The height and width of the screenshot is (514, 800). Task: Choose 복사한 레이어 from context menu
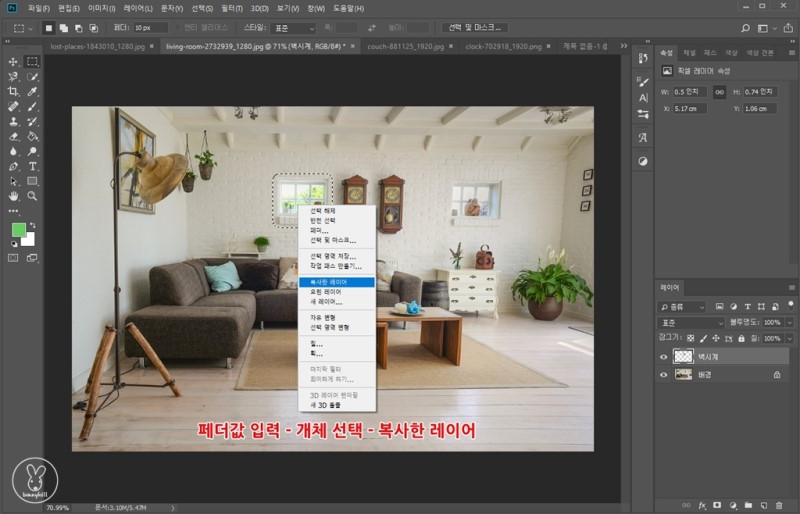pyautogui.click(x=335, y=282)
